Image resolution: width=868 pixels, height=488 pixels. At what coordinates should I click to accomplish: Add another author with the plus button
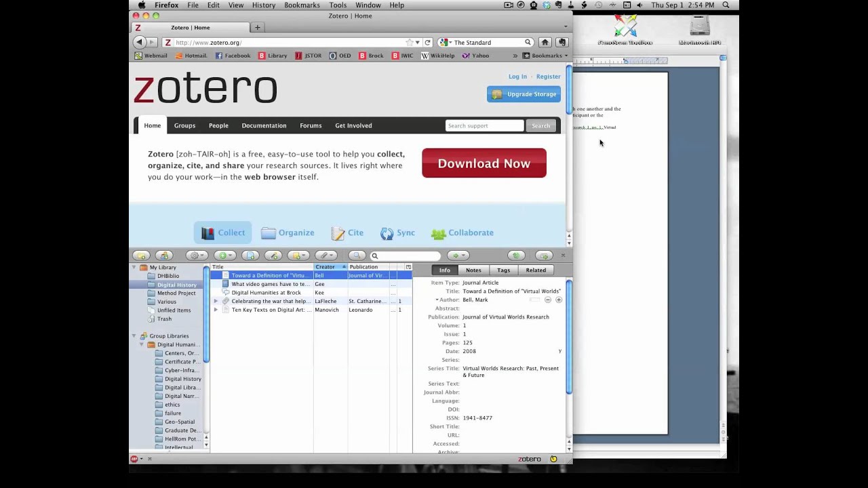point(559,300)
